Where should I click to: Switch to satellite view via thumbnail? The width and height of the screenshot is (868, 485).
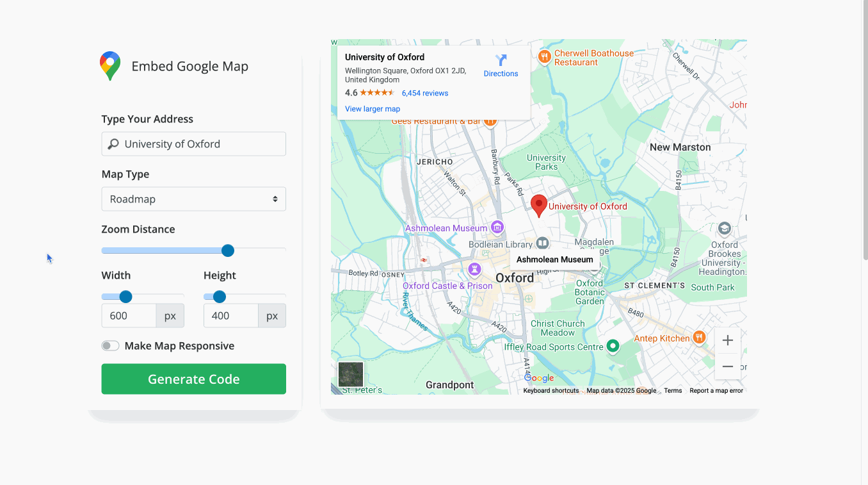[x=351, y=374]
